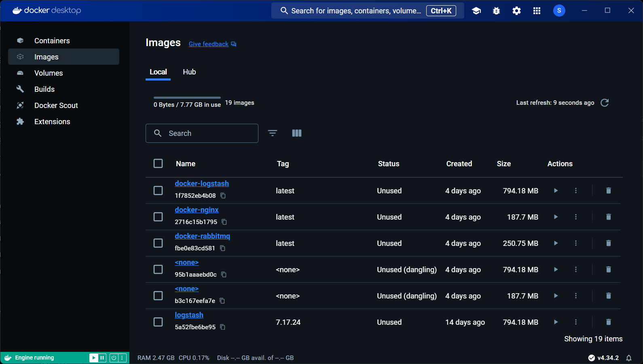Viewport: 643px width, 364px height.
Task: Copy image ID 5a52fbe6be95
Action: click(x=222, y=327)
